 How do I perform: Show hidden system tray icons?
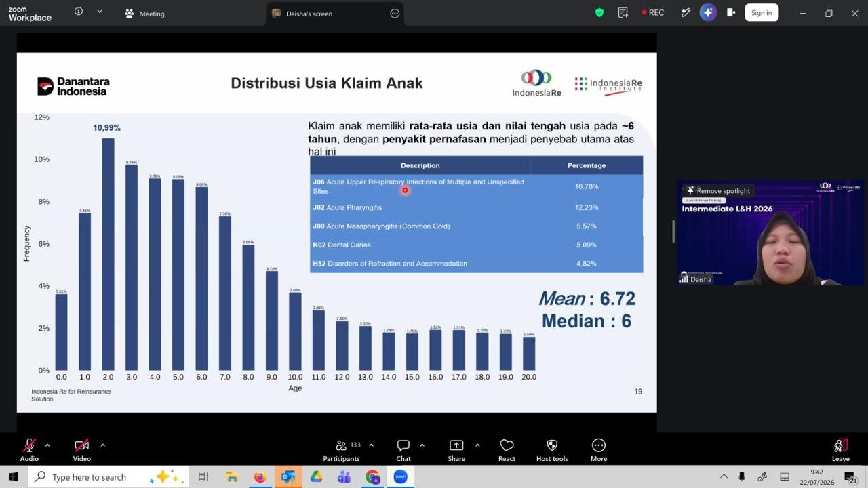724,477
